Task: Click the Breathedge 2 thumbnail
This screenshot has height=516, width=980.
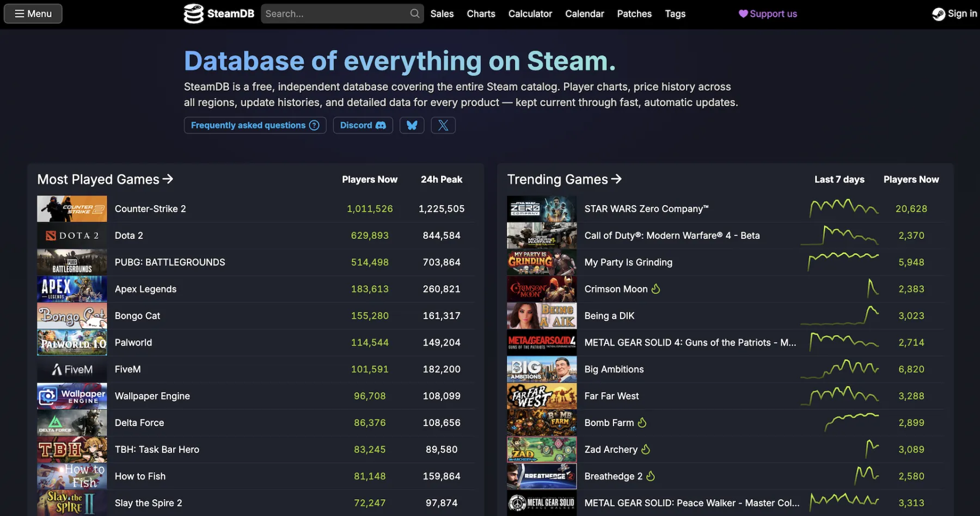Action: 542,476
